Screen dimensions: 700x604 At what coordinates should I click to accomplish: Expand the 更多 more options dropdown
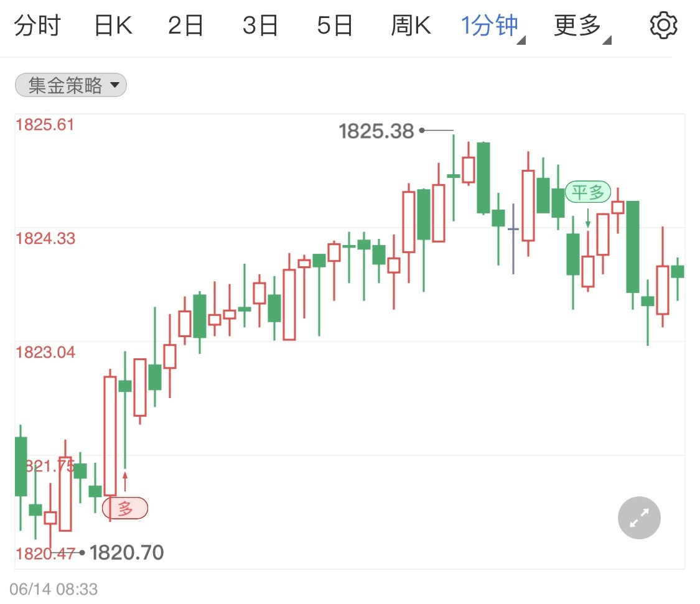tap(582, 26)
